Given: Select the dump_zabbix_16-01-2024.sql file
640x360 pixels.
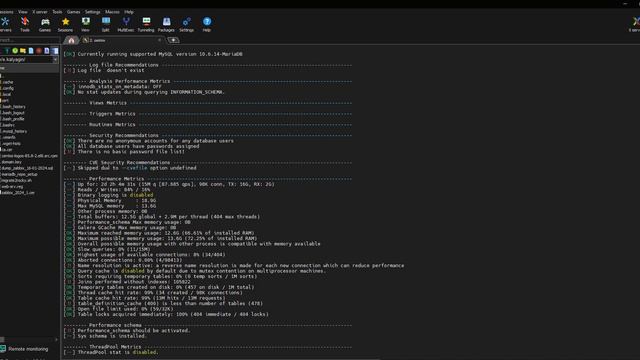Looking at the screenshot, I should [27, 168].
